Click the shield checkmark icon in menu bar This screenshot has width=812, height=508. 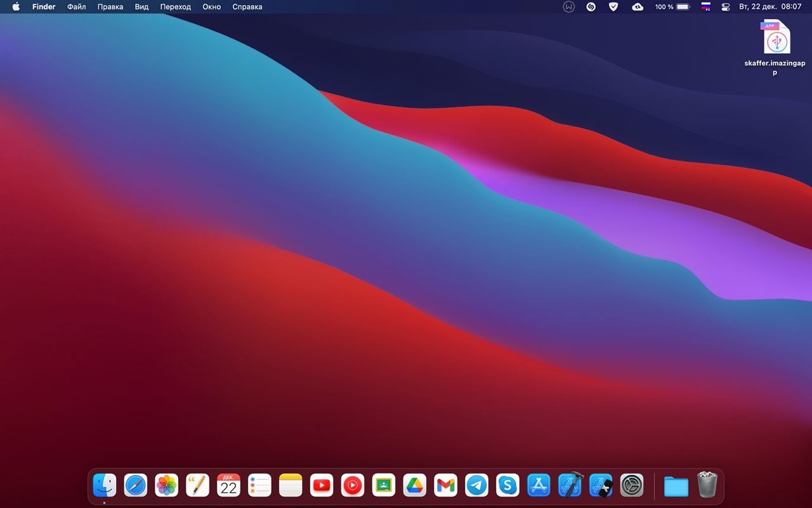coord(613,7)
